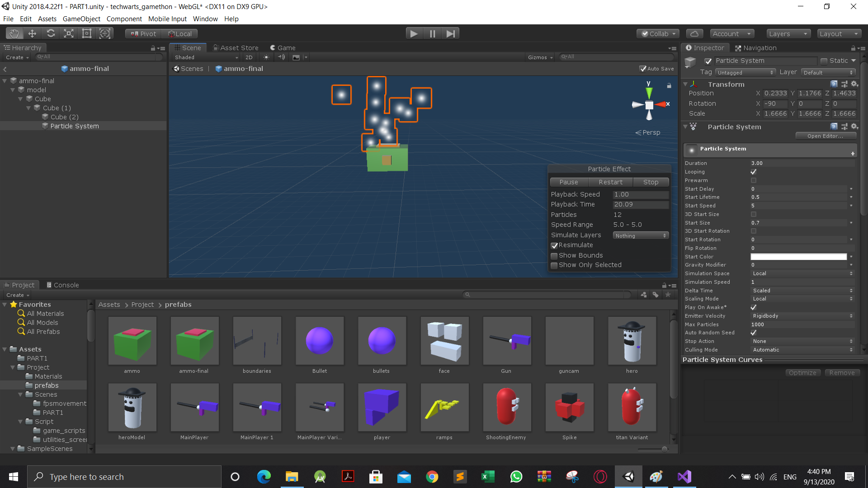Toggle scene lighting icon
The image size is (868, 488).
coord(266,57)
